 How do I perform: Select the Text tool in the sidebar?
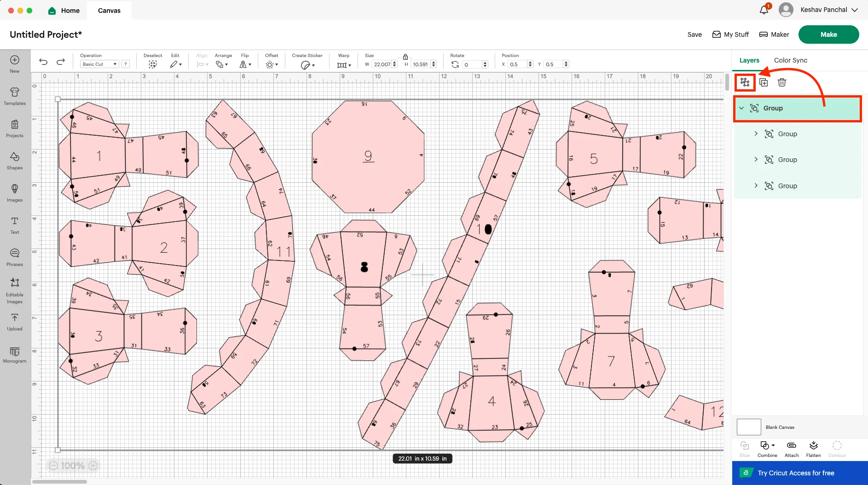(x=15, y=225)
